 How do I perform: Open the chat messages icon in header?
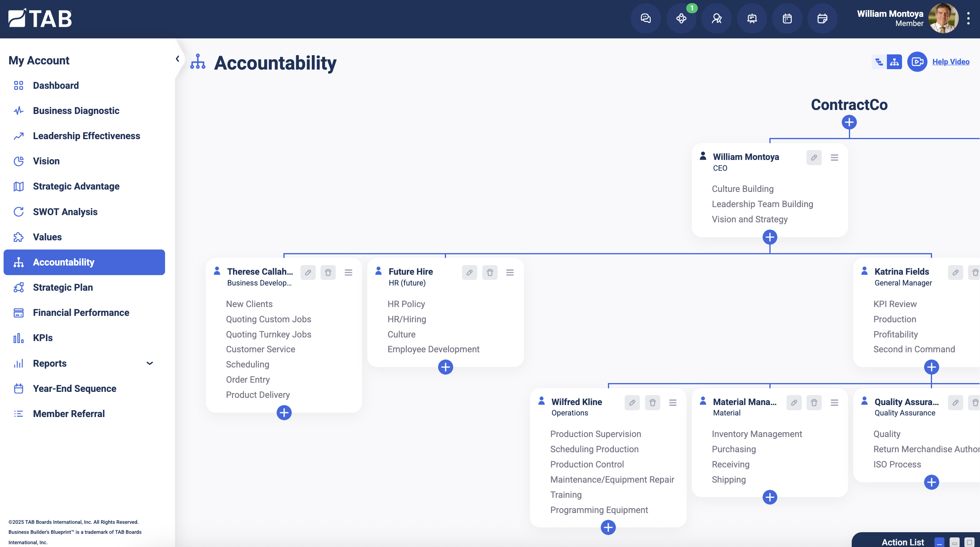coord(645,18)
